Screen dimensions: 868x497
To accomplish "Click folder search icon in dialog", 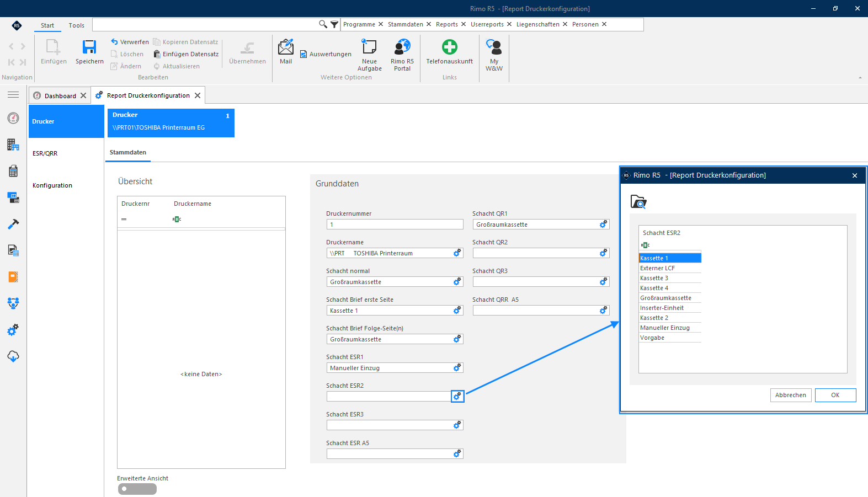I will click(x=638, y=202).
